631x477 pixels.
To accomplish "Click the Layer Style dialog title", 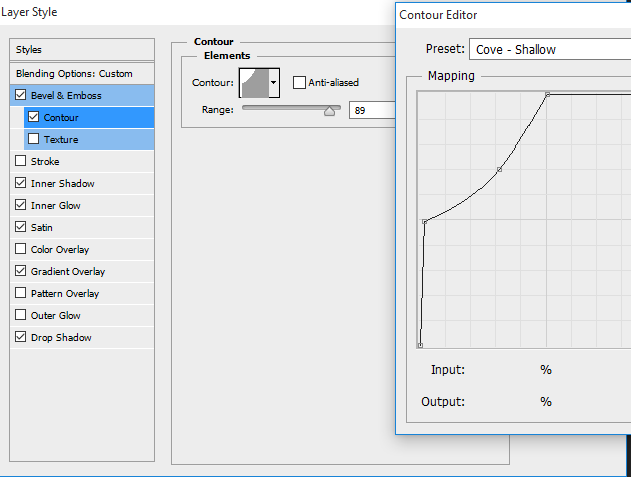I will (29, 12).
